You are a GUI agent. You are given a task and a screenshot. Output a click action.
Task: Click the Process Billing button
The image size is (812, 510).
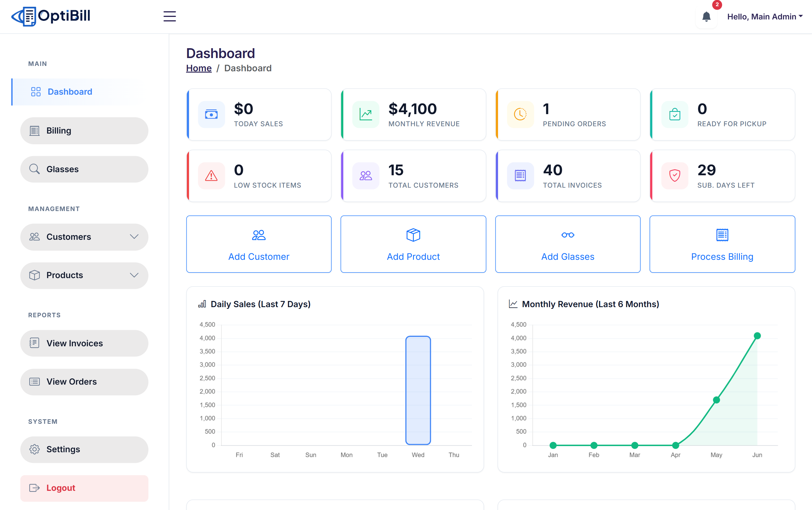click(x=722, y=244)
